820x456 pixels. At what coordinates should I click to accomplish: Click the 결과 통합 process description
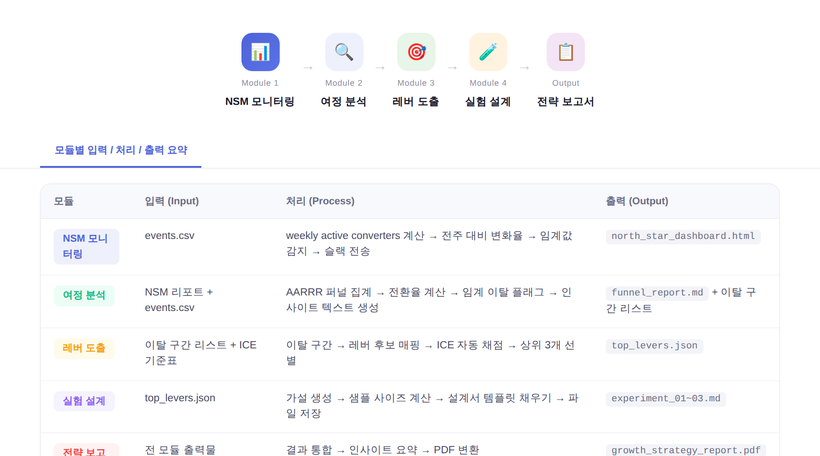[382, 450]
